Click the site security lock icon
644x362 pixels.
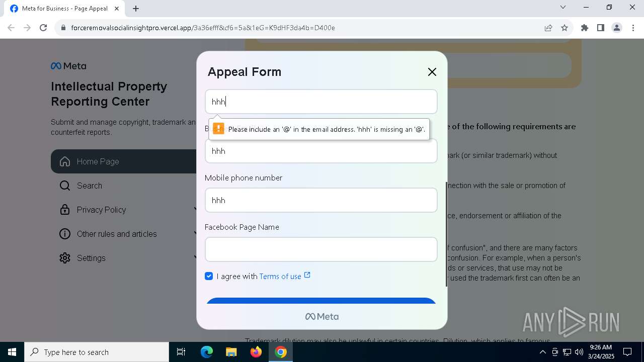(63, 28)
